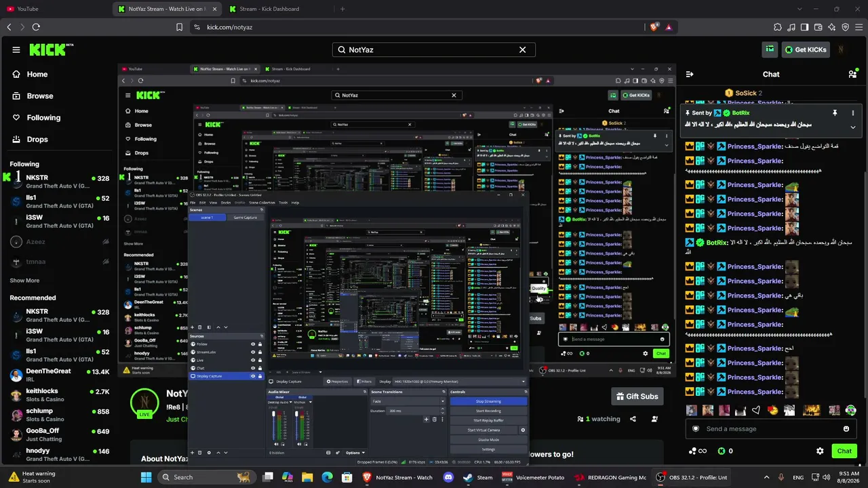Open the Kick sidebar hamburger menu

(x=16, y=49)
